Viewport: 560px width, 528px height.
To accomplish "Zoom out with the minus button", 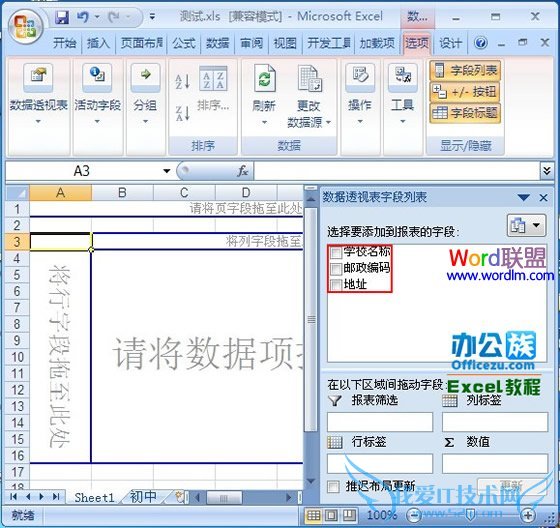I will (413, 515).
